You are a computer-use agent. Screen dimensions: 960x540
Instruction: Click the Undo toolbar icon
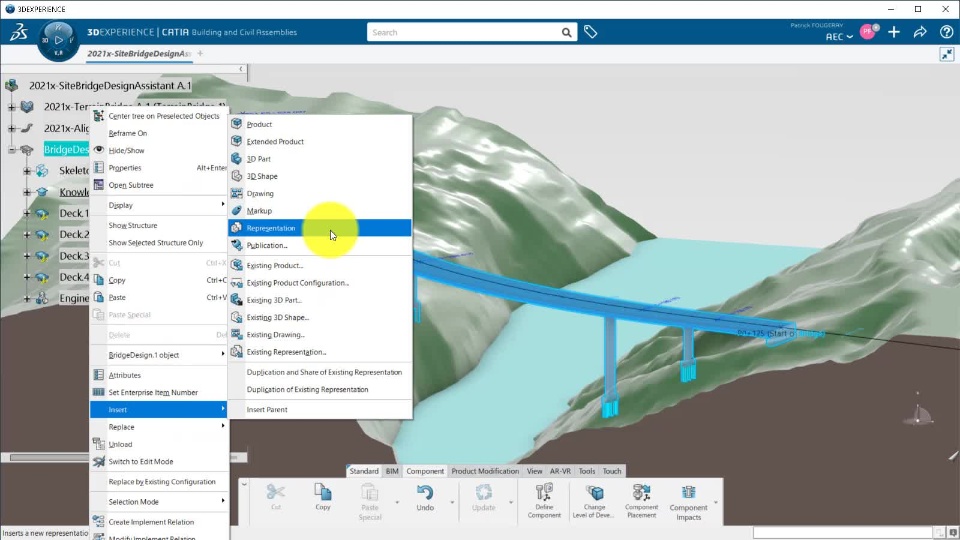coord(425,497)
